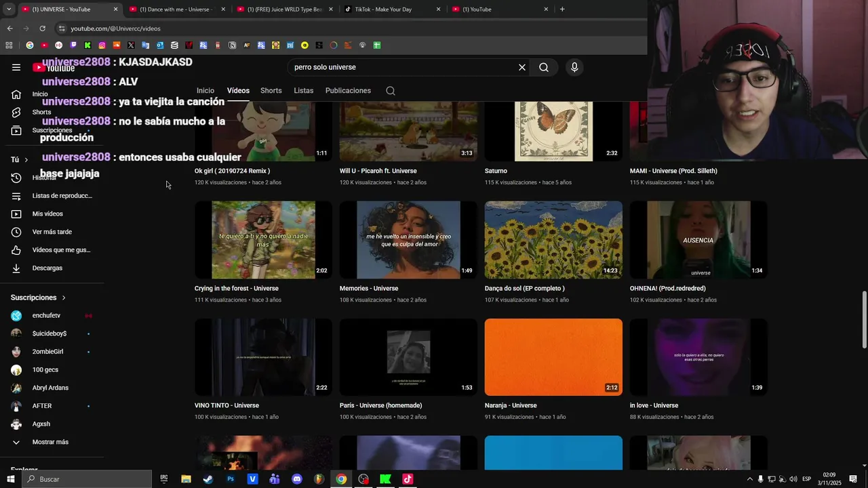Viewport: 868px width, 488px height.
Task: Open $uicideboy$ subscription channel
Action: [52, 333]
